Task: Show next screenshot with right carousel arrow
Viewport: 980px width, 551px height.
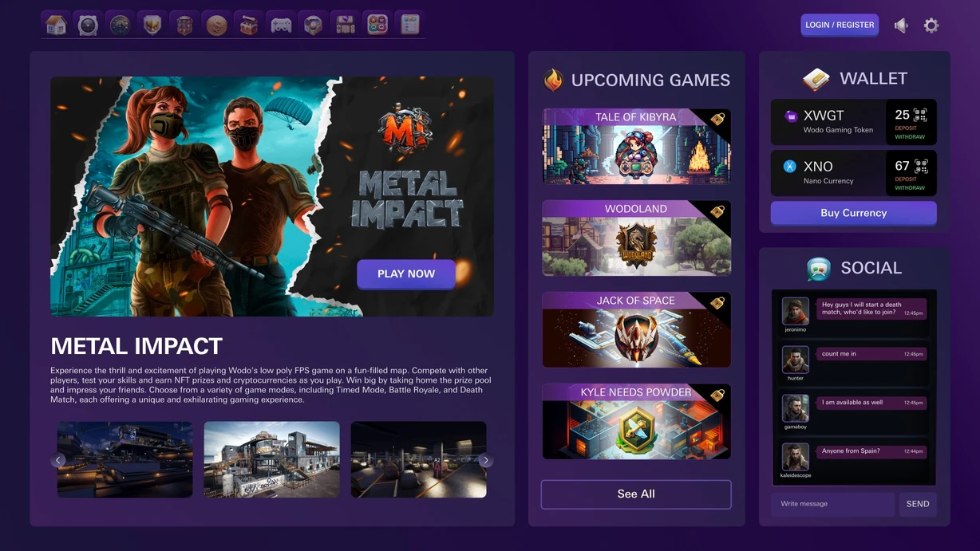Action: point(485,460)
